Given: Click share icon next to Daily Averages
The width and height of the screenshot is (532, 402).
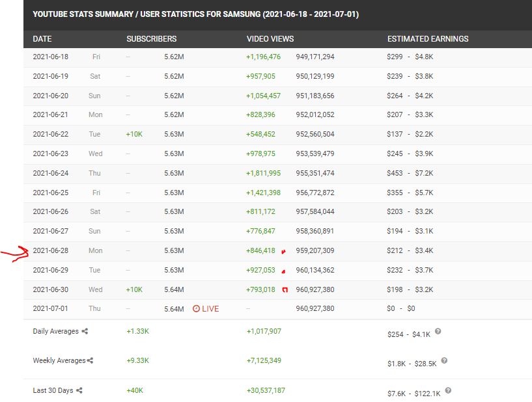Looking at the screenshot, I should tap(85, 331).
